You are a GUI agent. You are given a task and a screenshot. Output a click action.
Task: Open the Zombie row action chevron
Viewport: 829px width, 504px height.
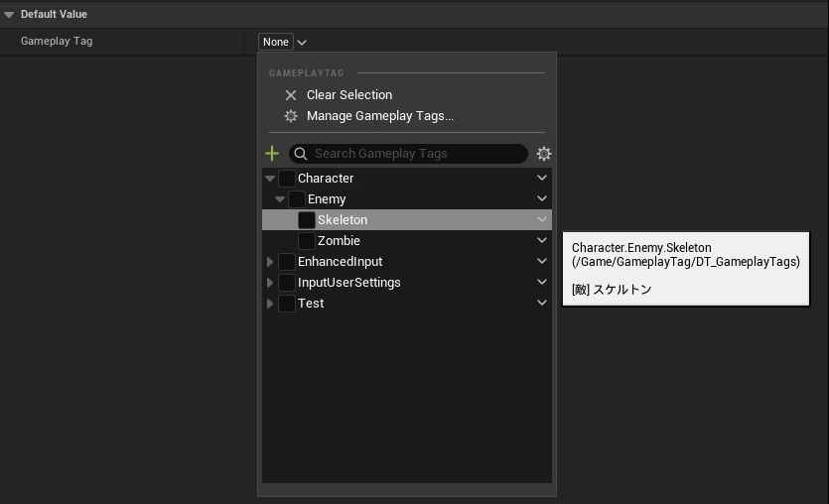542,241
